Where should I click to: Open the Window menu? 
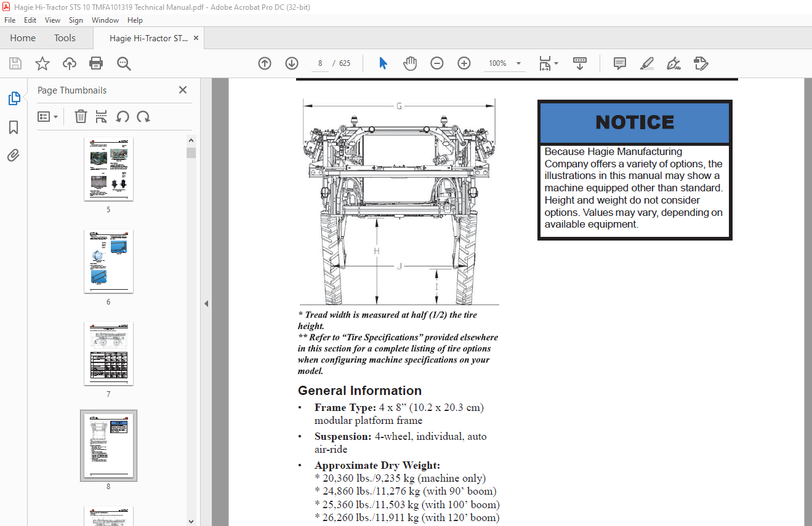pyautogui.click(x=105, y=20)
